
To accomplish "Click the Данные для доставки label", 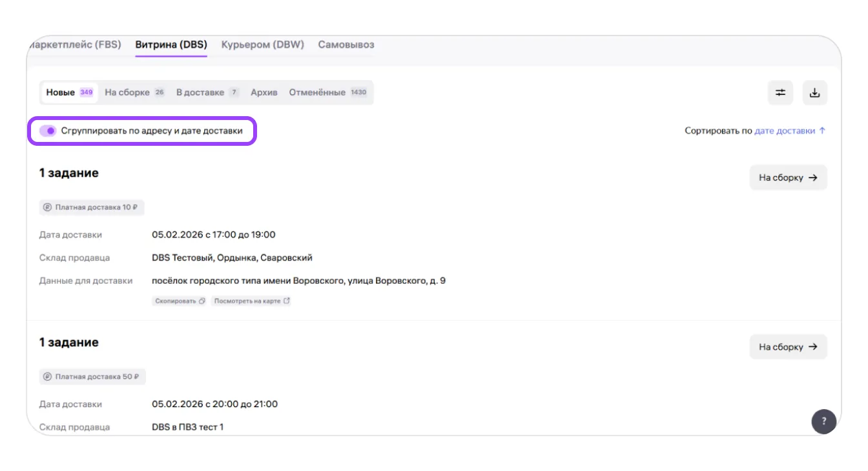I will [x=86, y=281].
